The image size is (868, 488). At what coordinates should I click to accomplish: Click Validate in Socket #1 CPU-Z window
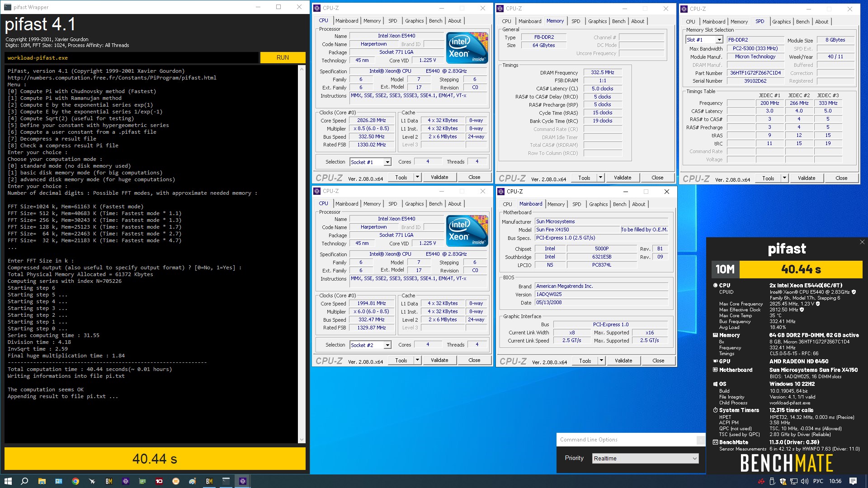point(439,177)
